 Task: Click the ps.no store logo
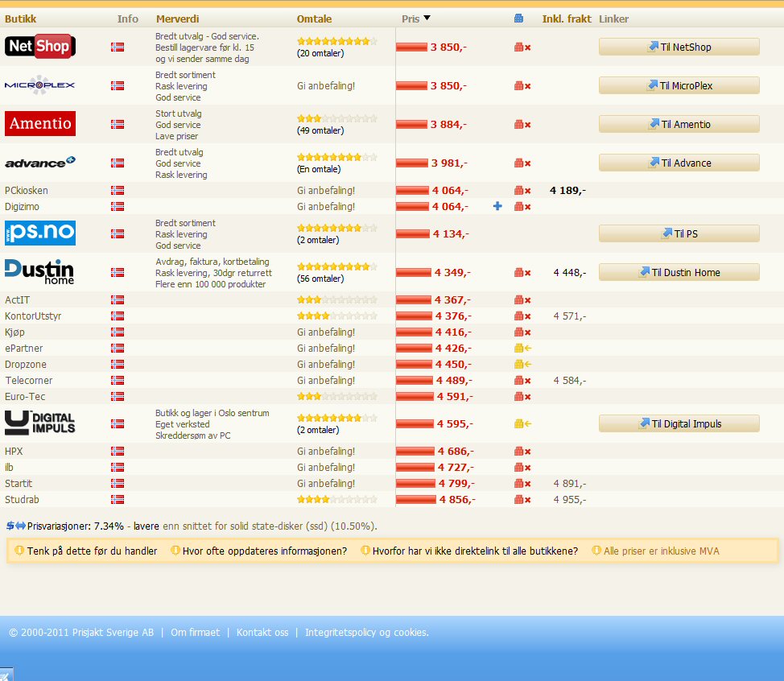click(40, 233)
